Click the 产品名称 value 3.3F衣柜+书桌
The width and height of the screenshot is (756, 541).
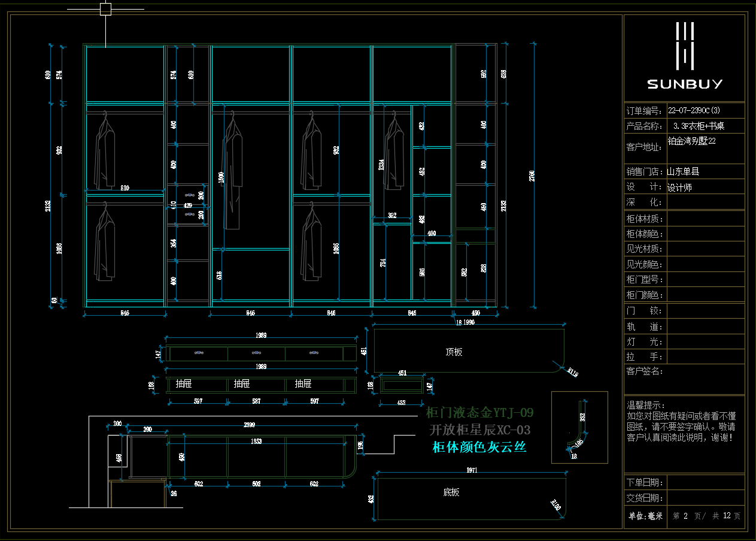pos(699,126)
